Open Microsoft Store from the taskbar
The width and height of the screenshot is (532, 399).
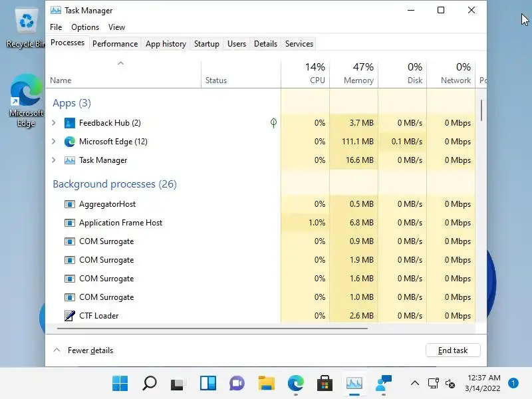[x=325, y=384]
